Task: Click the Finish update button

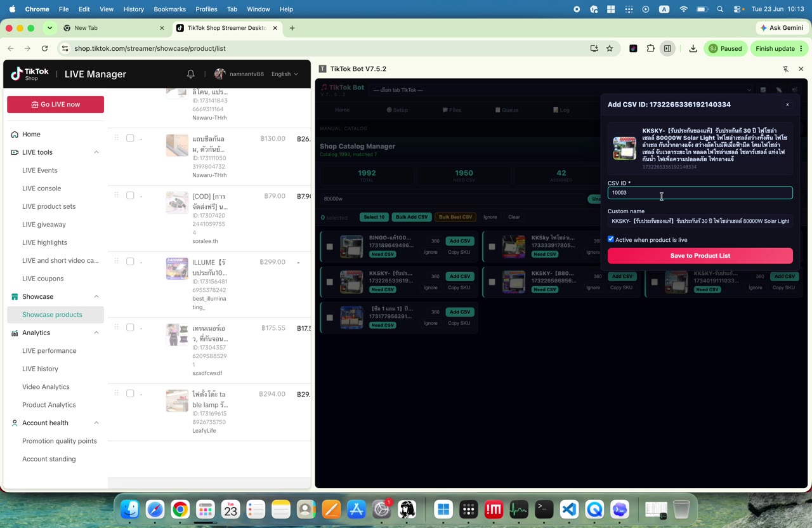Action: click(x=775, y=48)
